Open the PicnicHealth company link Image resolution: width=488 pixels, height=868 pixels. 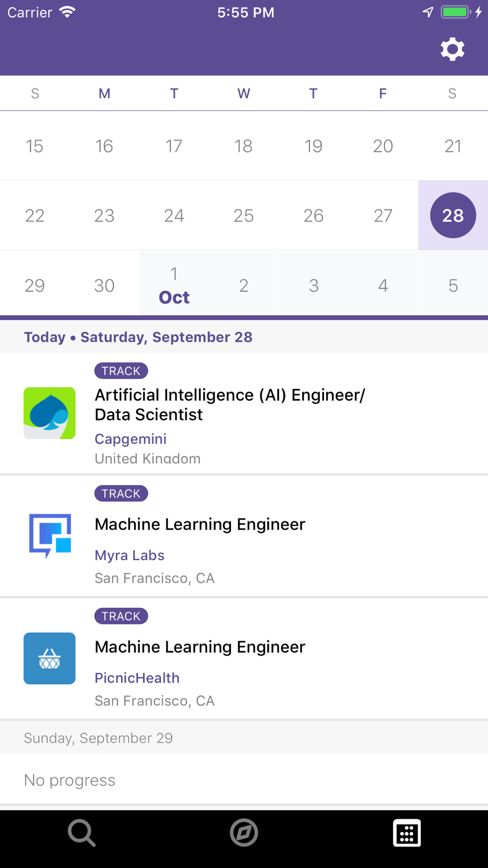pos(137,678)
